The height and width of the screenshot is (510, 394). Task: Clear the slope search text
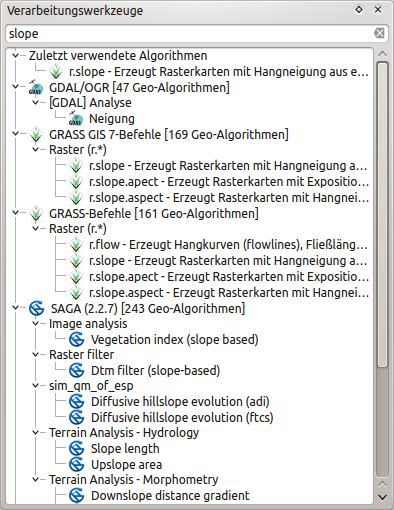click(379, 33)
